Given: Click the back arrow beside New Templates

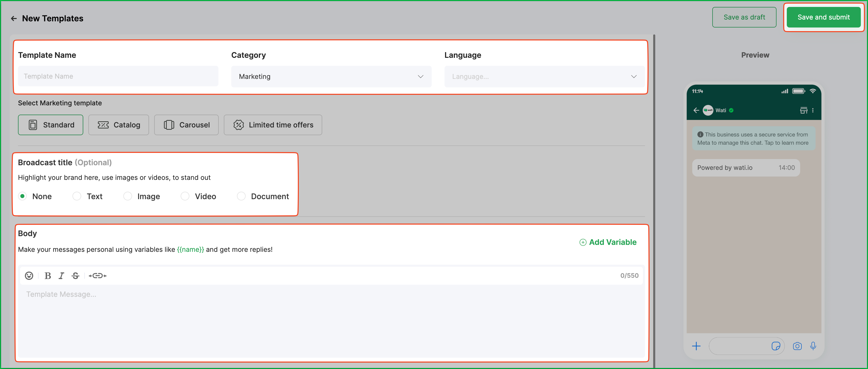Looking at the screenshot, I should point(13,19).
